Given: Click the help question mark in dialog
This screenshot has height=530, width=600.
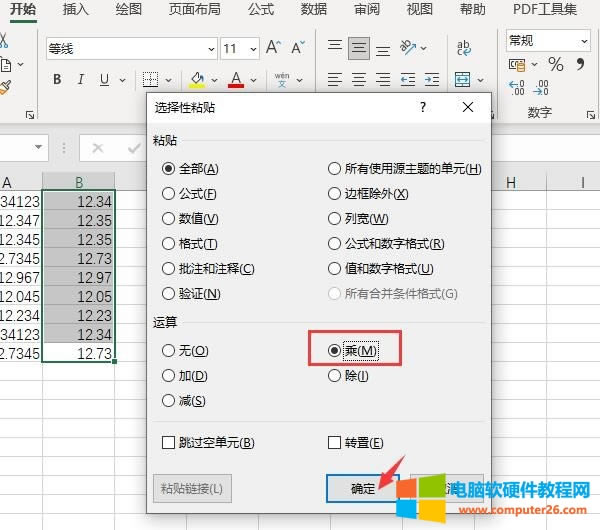Looking at the screenshot, I should pyautogui.click(x=423, y=107).
